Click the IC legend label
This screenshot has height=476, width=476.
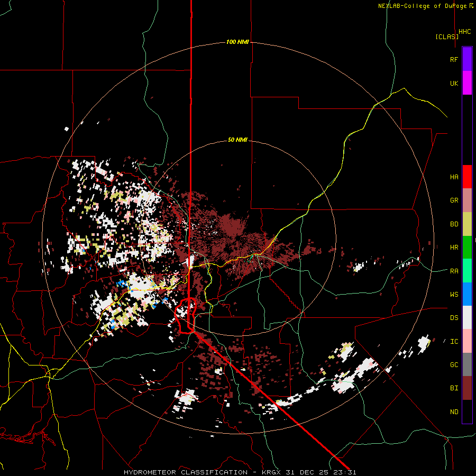click(454, 342)
